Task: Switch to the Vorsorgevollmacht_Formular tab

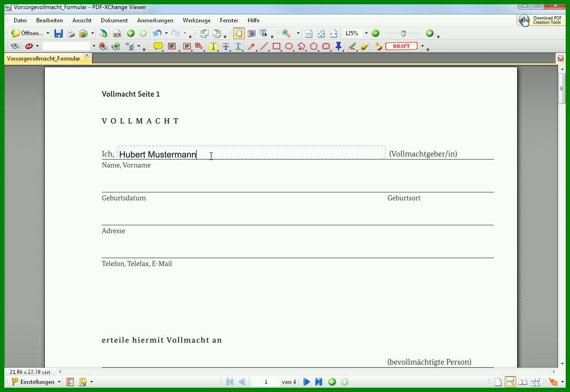Action: (44, 59)
